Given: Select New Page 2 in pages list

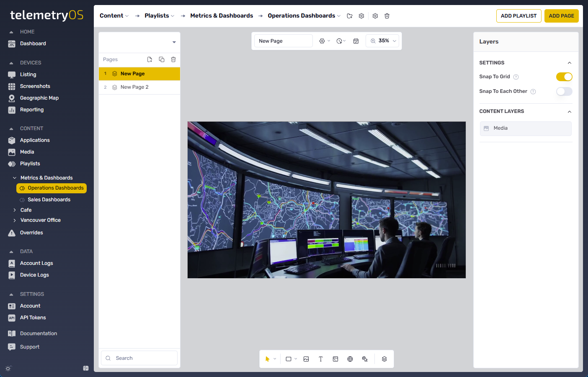Looking at the screenshot, I should coord(134,87).
